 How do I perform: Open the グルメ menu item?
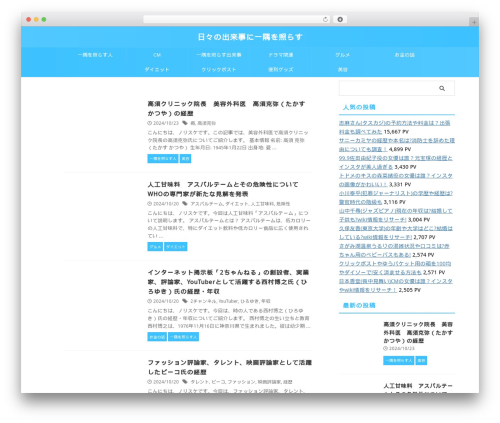(x=343, y=55)
